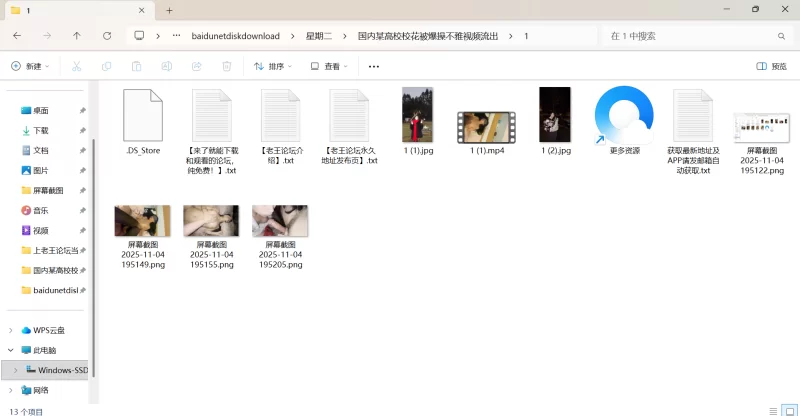The image size is (800, 416).
Task: Expand the 此电脑 tree node
Action: 12,350
